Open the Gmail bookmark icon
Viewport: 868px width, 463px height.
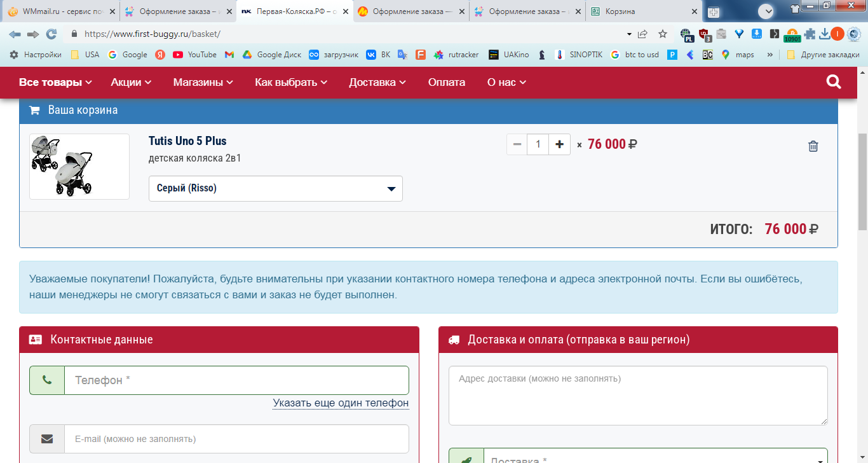coord(229,55)
